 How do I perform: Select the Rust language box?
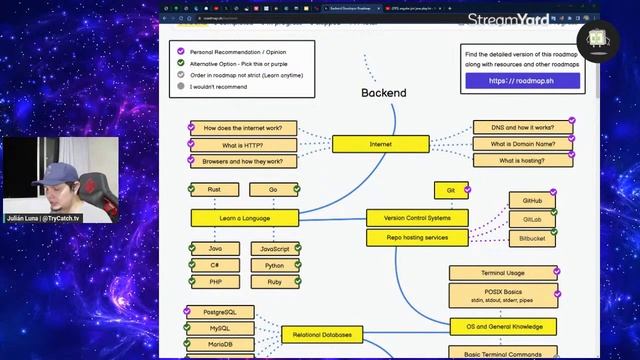[x=215, y=190]
